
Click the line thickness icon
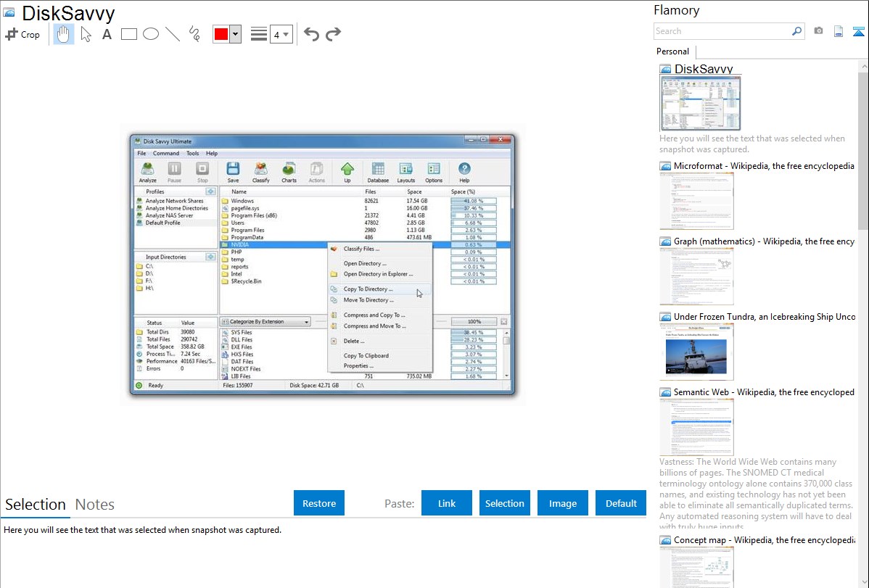(x=259, y=34)
